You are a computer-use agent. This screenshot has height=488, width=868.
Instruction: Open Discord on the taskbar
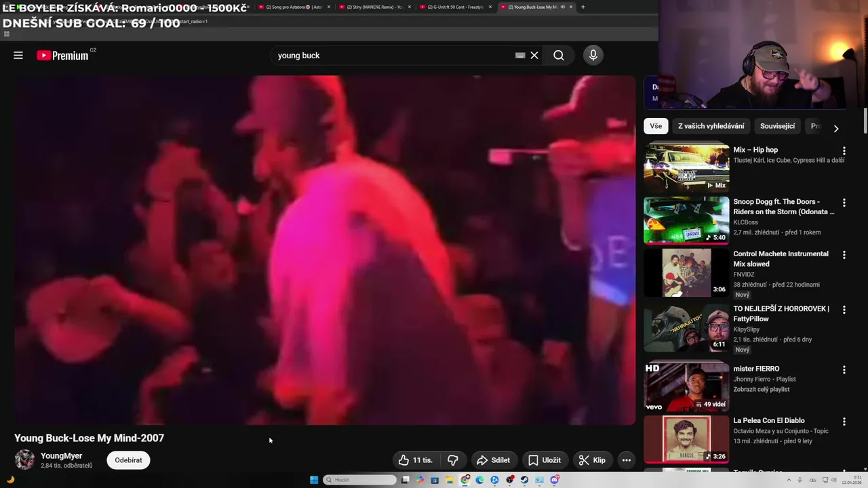point(555,480)
